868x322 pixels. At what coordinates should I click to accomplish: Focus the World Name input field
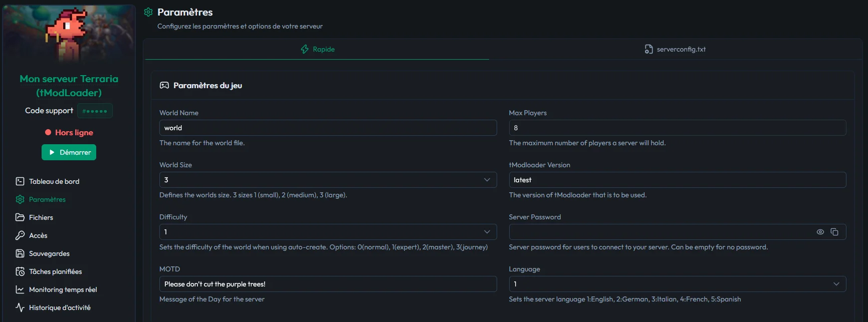coord(328,128)
